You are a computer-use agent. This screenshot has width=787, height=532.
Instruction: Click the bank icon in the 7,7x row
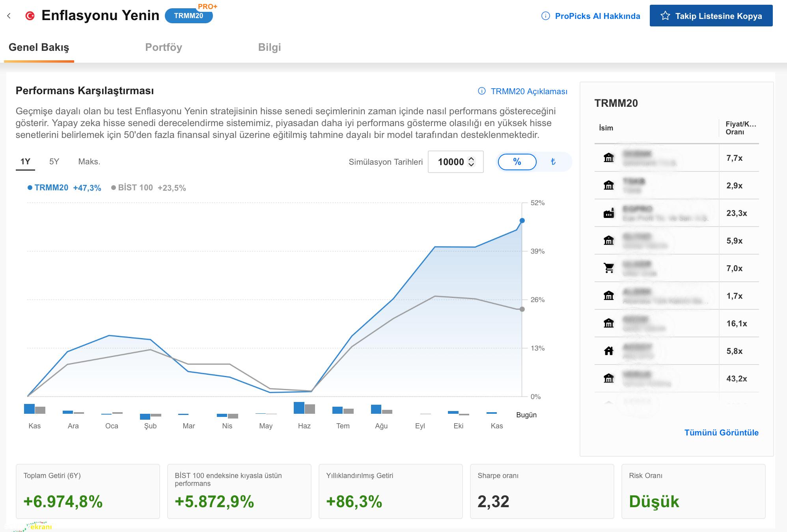point(609,158)
